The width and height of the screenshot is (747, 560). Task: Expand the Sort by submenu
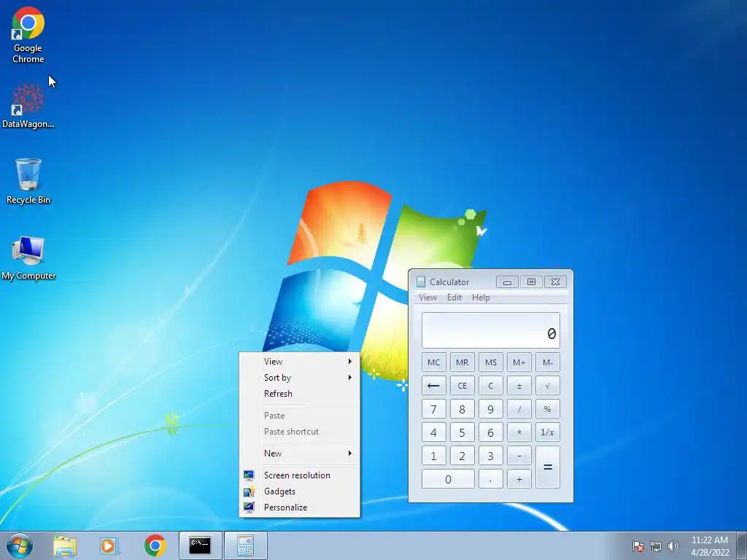(300, 378)
